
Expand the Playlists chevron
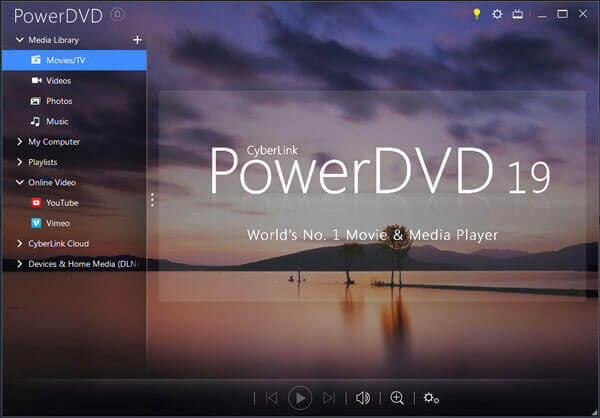coord(20,162)
